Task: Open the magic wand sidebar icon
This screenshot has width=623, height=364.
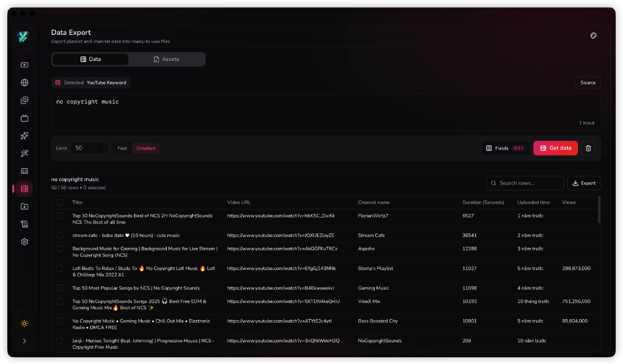Action: pos(24,153)
